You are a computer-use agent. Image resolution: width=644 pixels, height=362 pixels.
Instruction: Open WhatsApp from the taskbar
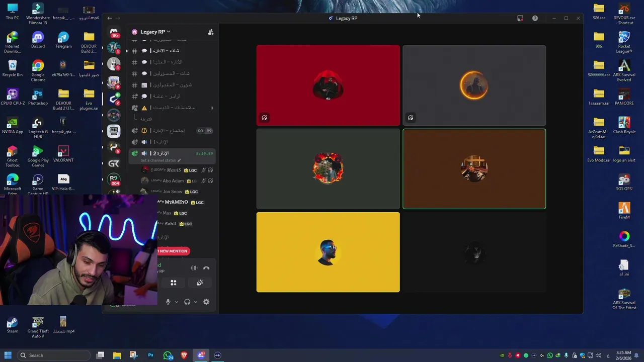pyautogui.click(x=168, y=355)
